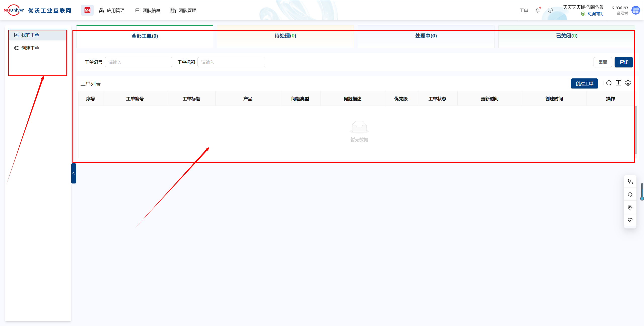Click the 工单编号 input field
This screenshot has width=644, height=326.
(138, 62)
